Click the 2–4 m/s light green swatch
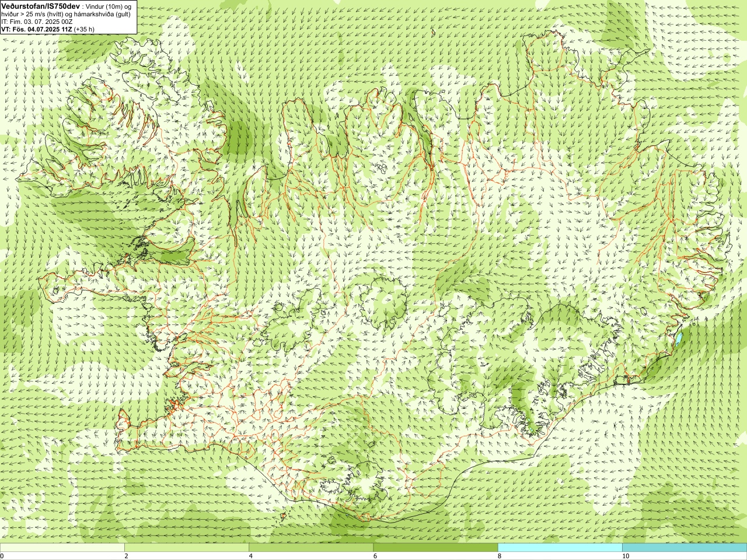747x560 pixels. coord(187,548)
